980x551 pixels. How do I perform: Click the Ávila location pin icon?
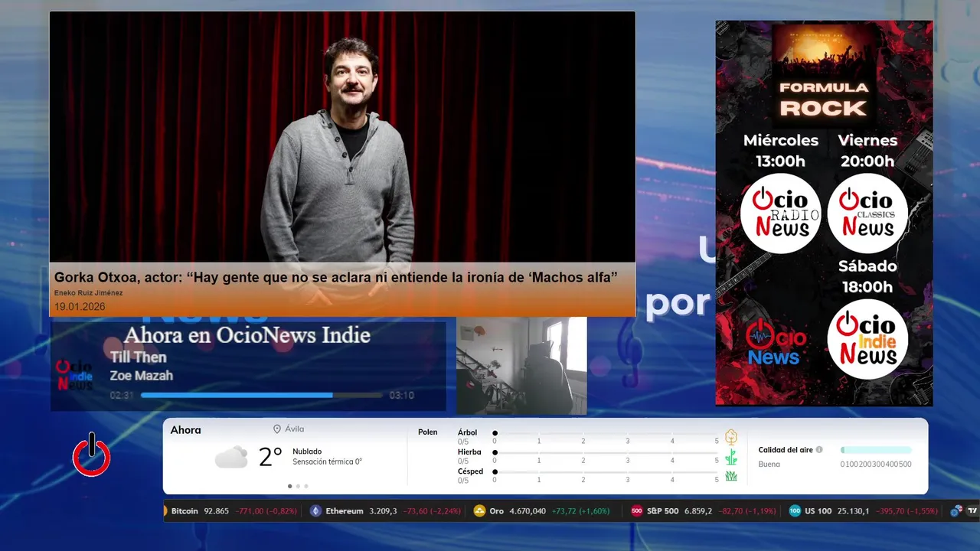coord(277,429)
